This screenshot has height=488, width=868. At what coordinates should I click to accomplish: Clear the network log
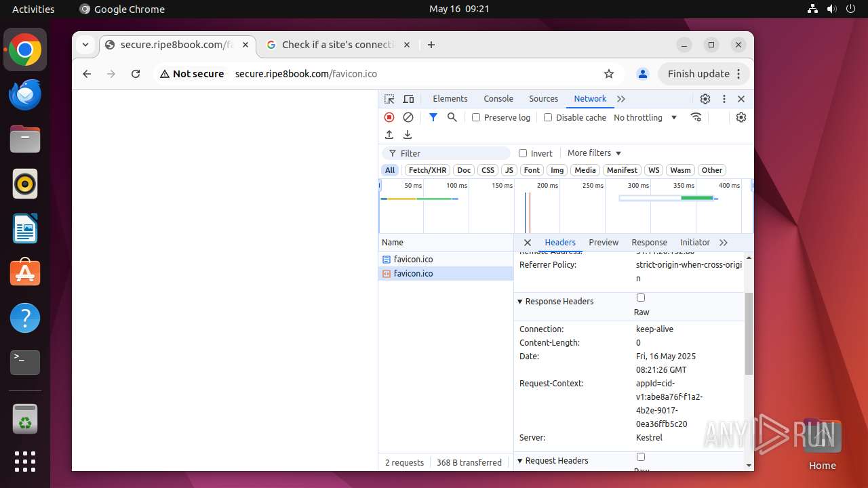tap(408, 117)
